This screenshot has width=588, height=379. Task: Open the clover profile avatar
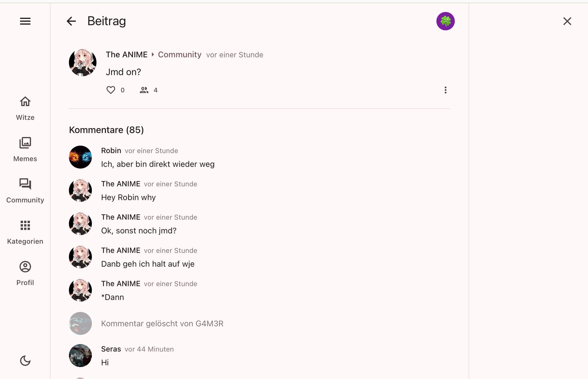click(x=445, y=21)
